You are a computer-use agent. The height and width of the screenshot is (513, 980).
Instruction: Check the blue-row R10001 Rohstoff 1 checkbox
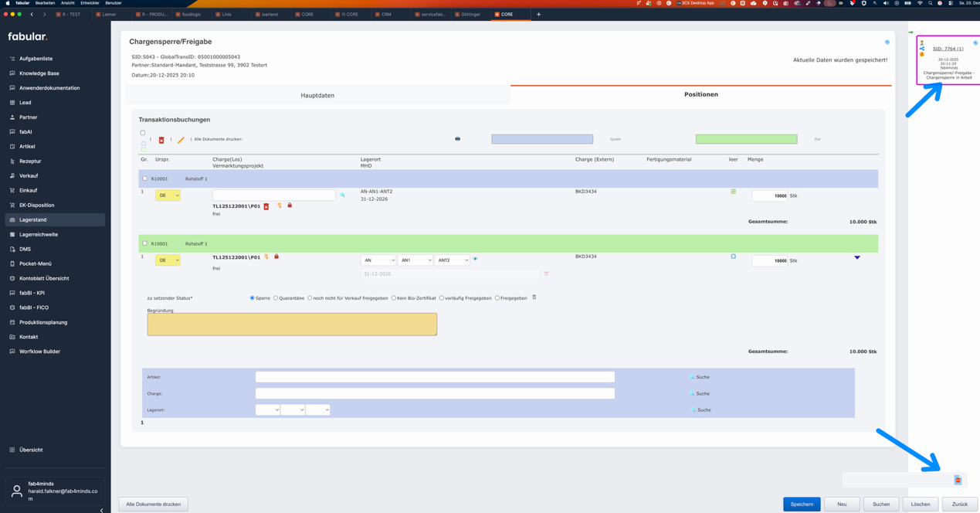144,178
